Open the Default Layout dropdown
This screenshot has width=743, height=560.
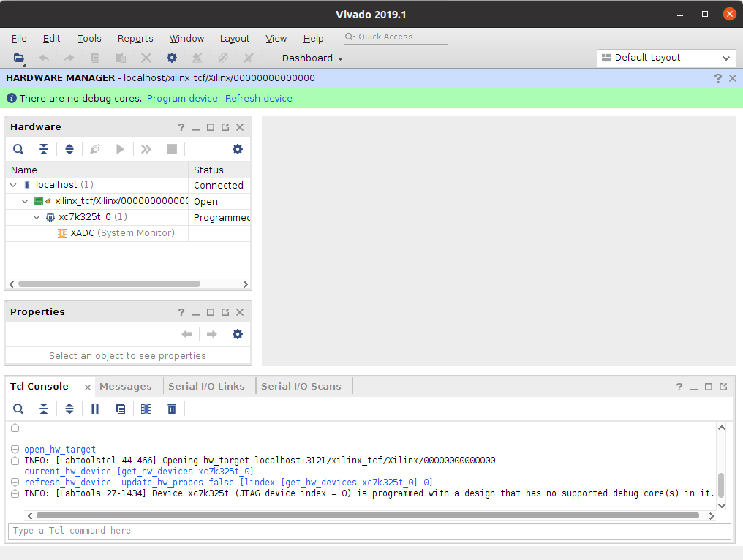(x=665, y=58)
